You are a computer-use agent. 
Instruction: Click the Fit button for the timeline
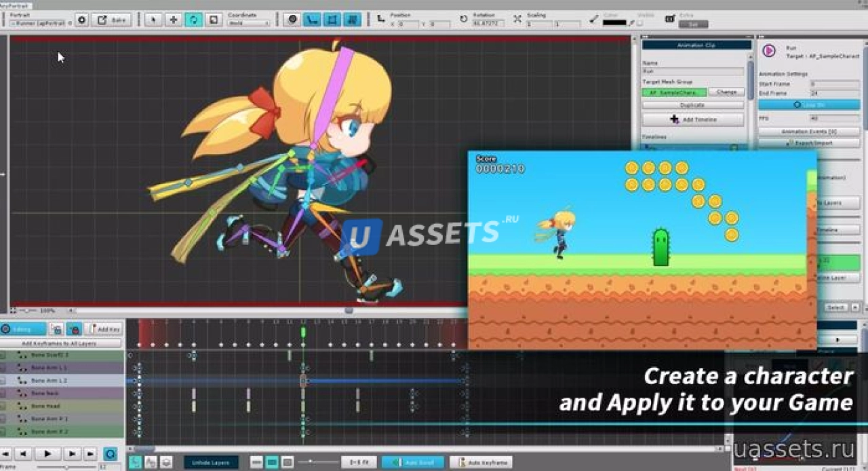(359, 462)
